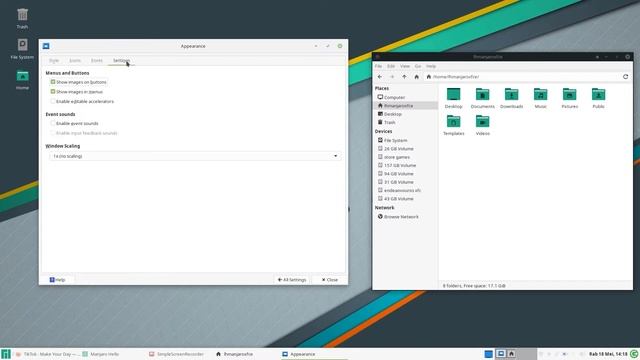This screenshot has width=640, height=360.
Task: Click the clock in the panel
Action: point(608,354)
